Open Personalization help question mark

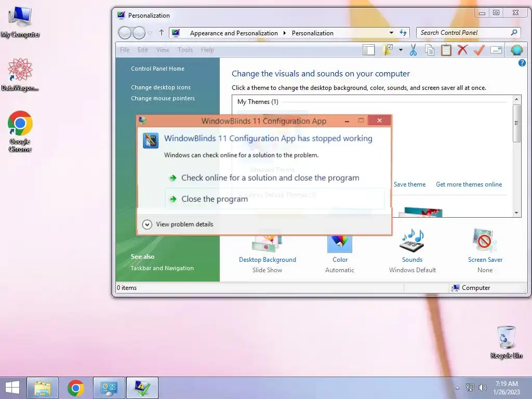click(x=522, y=63)
